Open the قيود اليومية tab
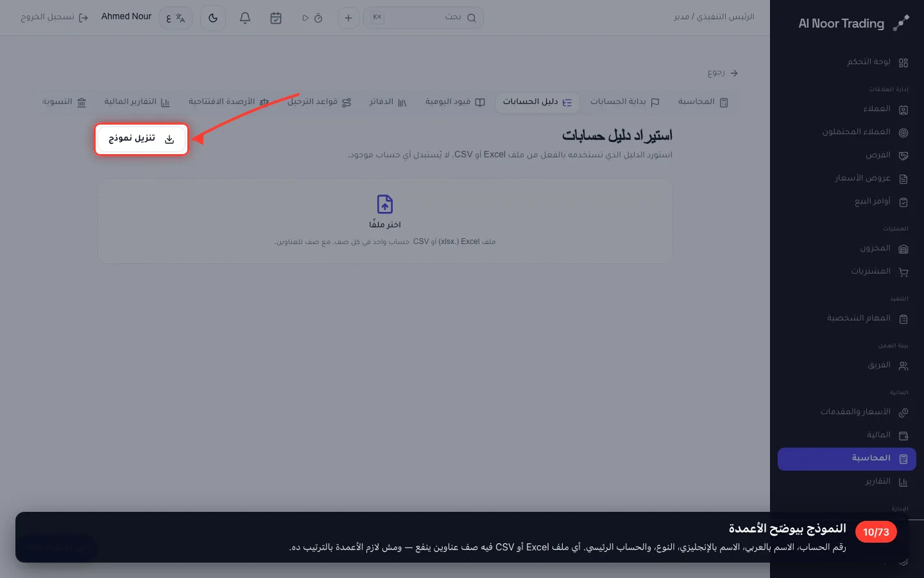Viewport: 924px width, 578px height. click(455, 102)
